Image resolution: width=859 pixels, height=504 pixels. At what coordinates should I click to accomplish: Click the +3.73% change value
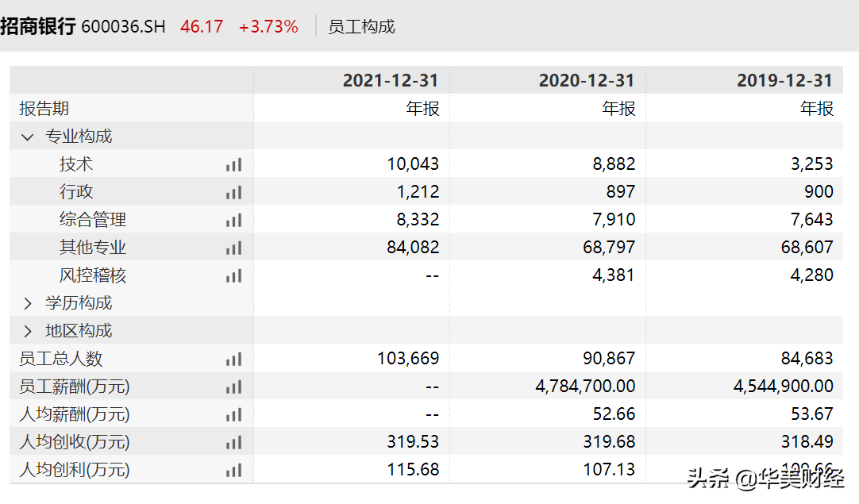coord(268,26)
